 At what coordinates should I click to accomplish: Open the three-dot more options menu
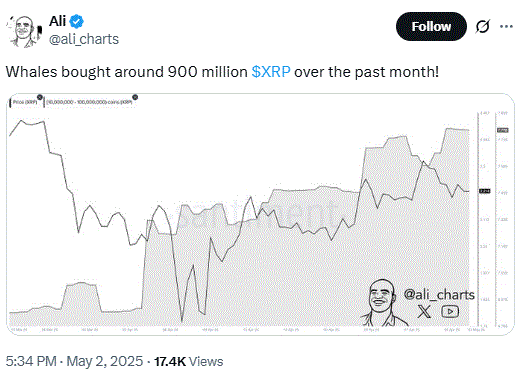[x=506, y=26]
